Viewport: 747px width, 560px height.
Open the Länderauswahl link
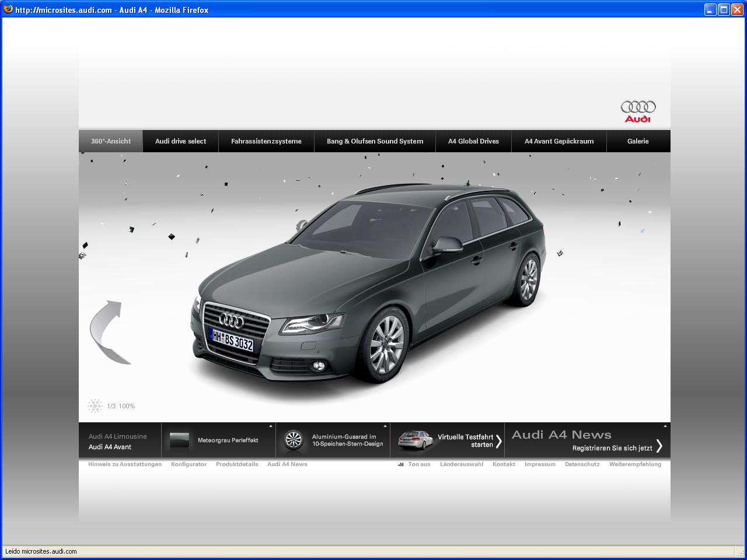[462, 464]
